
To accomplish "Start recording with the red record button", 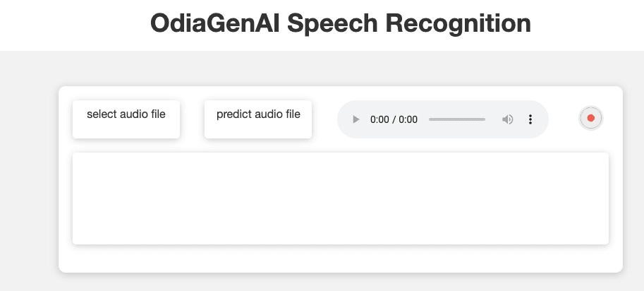I will (590, 119).
